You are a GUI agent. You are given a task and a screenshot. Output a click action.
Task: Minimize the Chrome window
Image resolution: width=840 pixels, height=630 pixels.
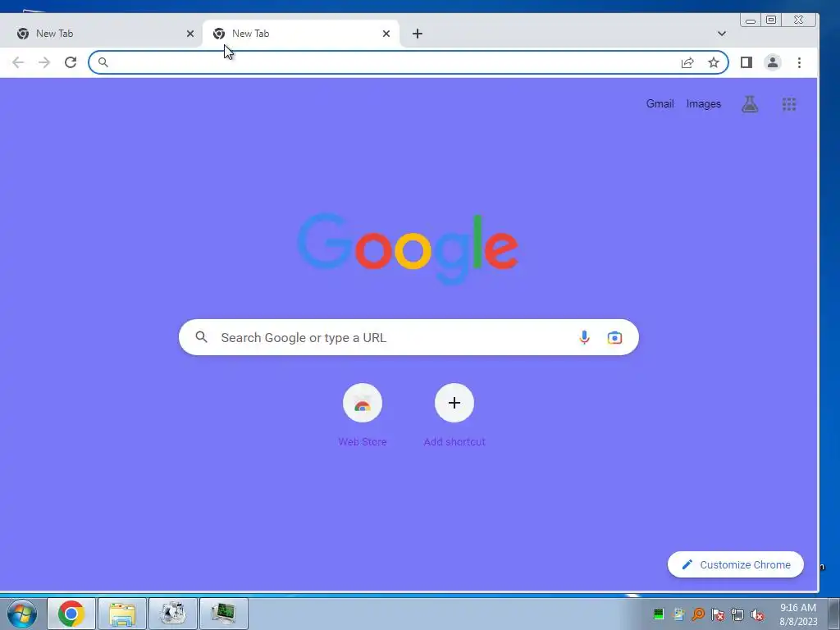tap(751, 21)
